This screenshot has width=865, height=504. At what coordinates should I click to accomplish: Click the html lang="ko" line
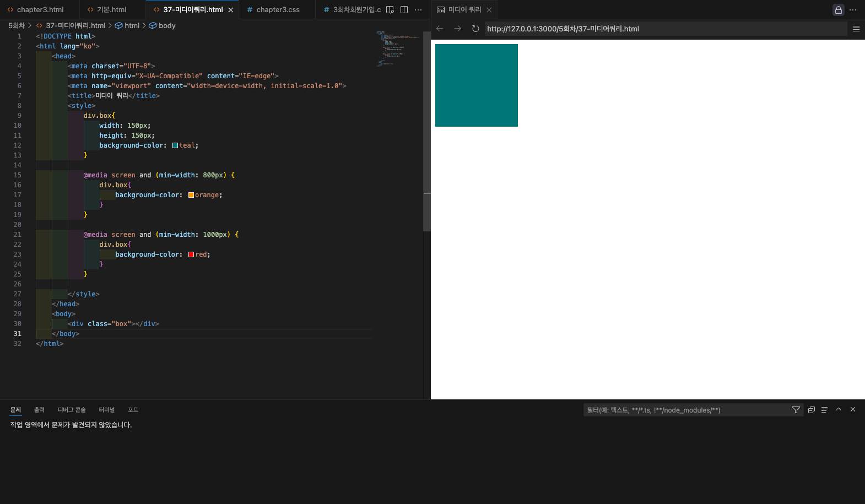coord(68,46)
